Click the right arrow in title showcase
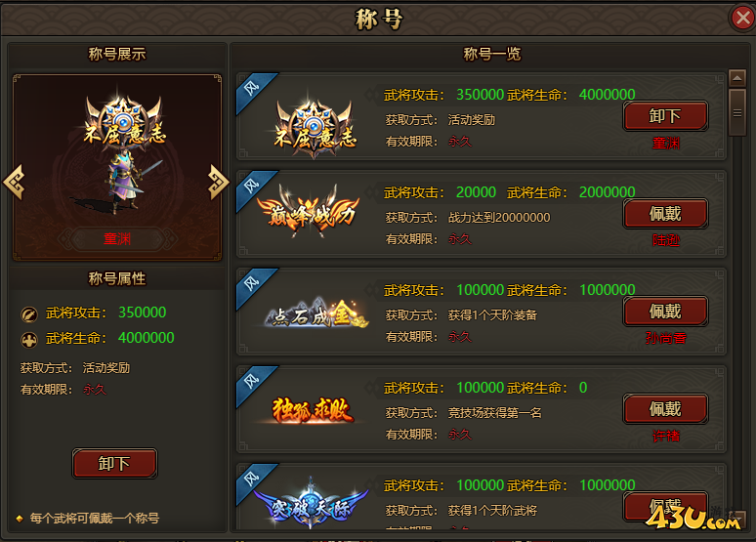The height and width of the screenshot is (542, 756). 218,183
